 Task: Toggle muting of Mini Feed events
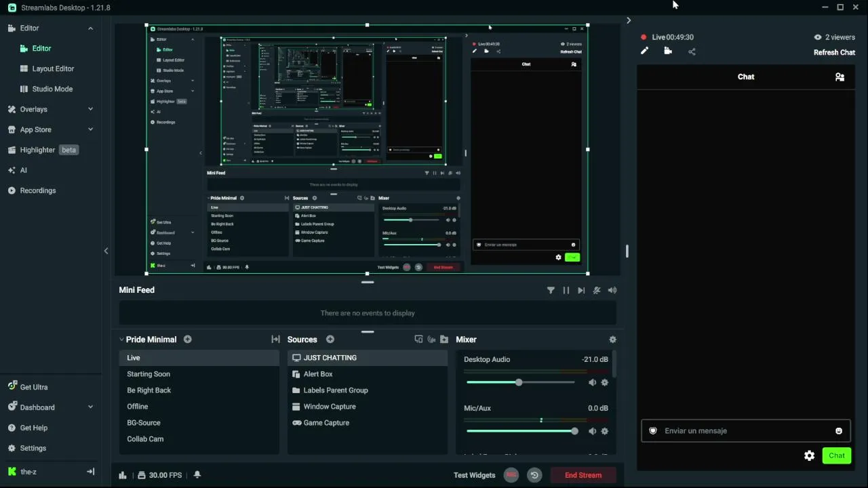pos(597,290)
